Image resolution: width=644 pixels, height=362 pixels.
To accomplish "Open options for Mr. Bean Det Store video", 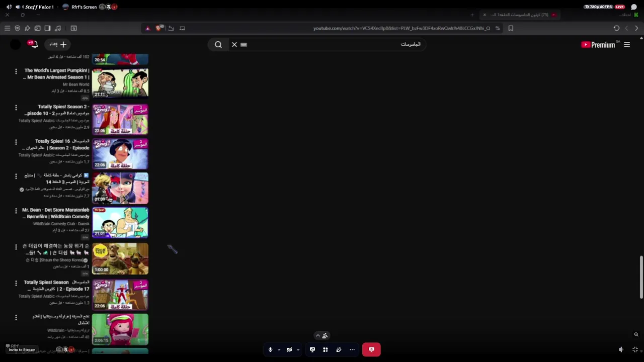I will pos(16,211).
